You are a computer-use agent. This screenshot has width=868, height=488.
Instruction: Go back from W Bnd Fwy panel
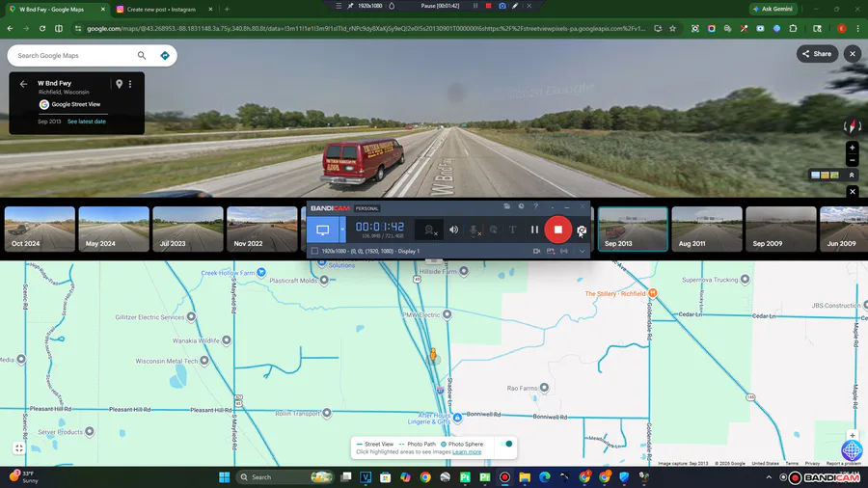point(23,84)
